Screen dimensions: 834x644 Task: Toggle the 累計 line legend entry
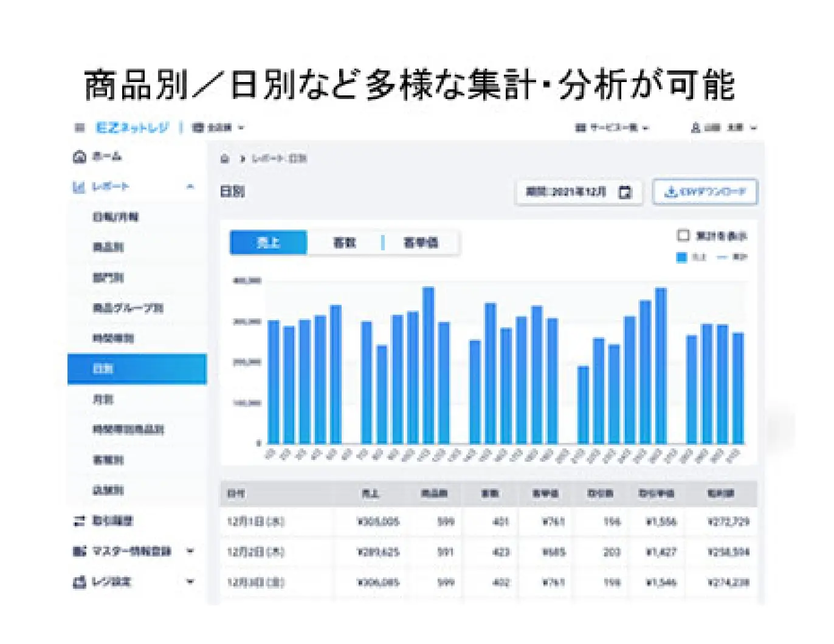(732, 258)
